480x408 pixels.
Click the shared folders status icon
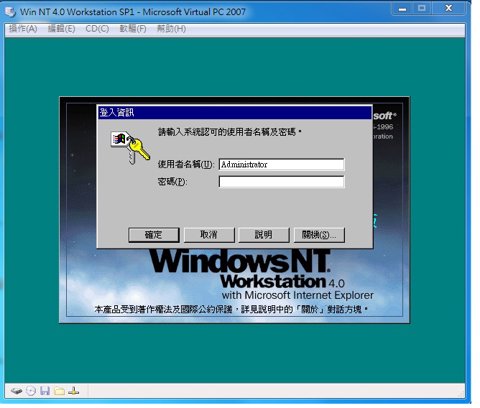tap(59, 391)
